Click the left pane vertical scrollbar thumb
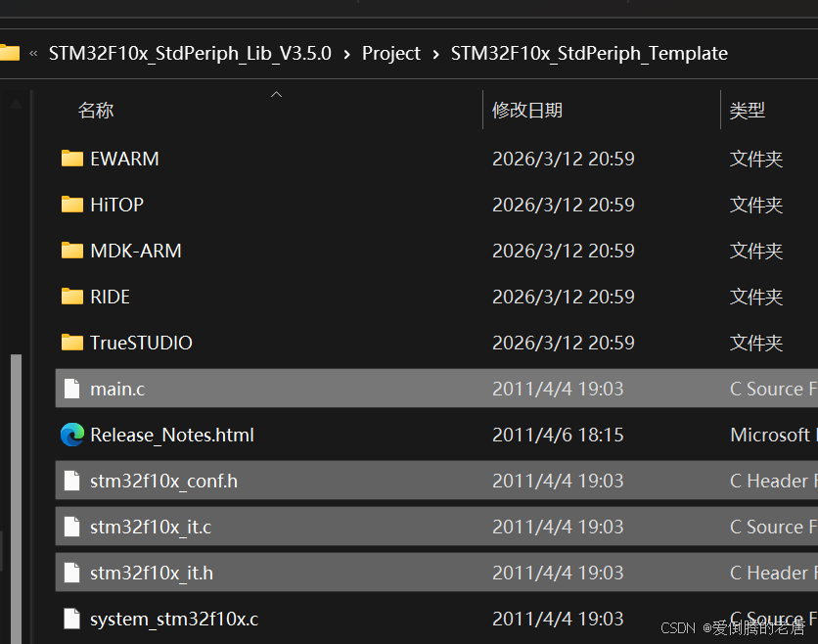The height and width of the screenshot is (644, 818). pos(17,498)
